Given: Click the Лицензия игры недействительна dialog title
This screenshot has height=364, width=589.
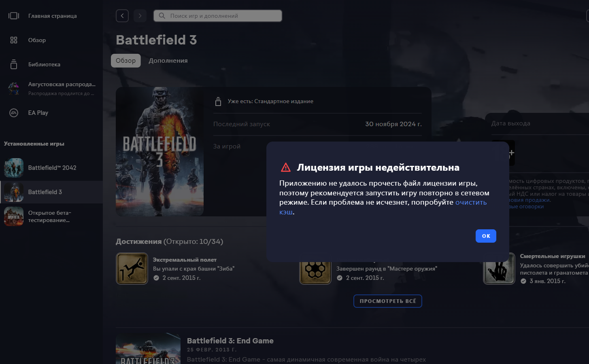Looking at the screenshot, I should [378, 167].
